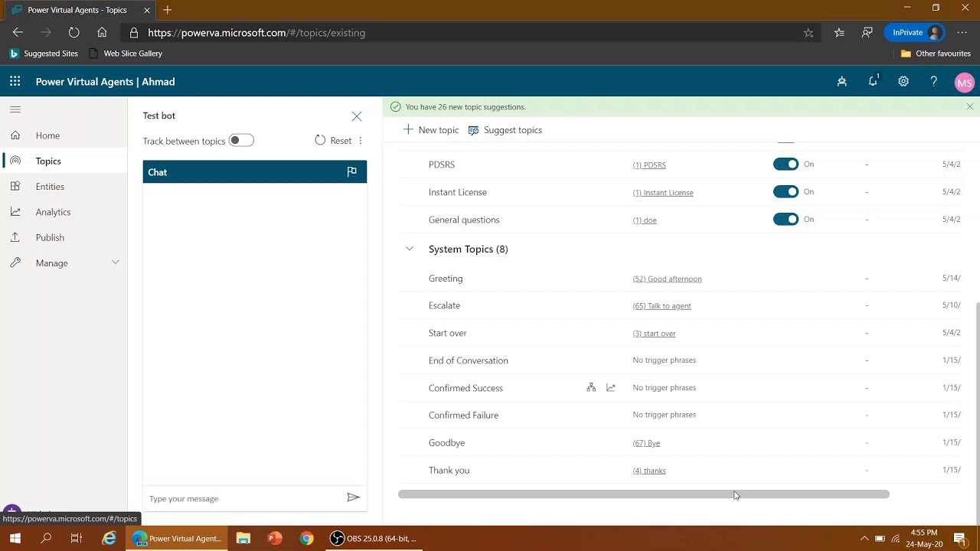The height and width of the screenshot is (551, 980).
Task: Open Bye trigger phrases link
Action: (646, 443)
